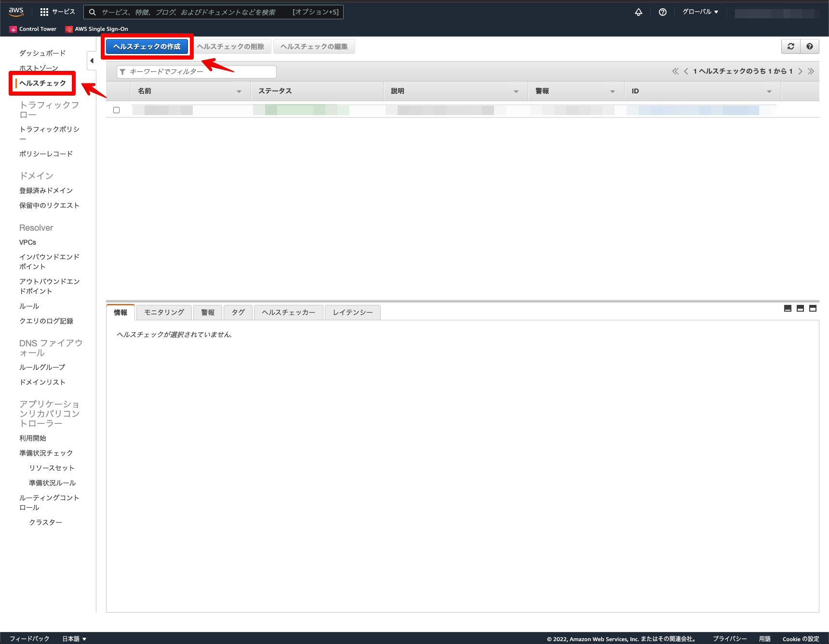Switch to the タグ tab
This screenshot has width=829, height=644.
(x=238, y=313)
